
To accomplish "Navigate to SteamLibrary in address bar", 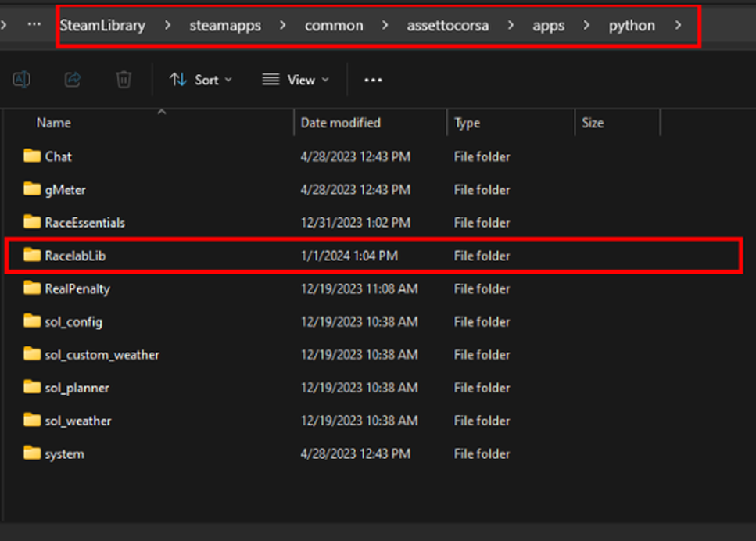I will (x=102, y=25).
